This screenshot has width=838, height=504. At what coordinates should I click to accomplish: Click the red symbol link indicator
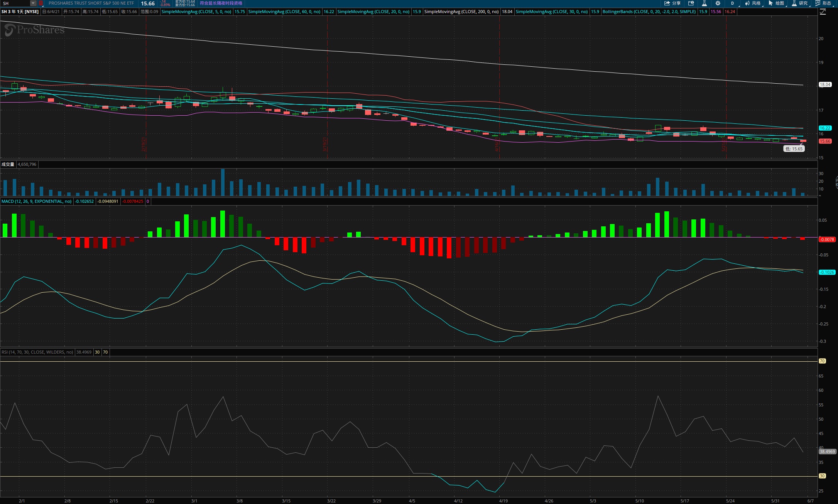coord(41,3)
